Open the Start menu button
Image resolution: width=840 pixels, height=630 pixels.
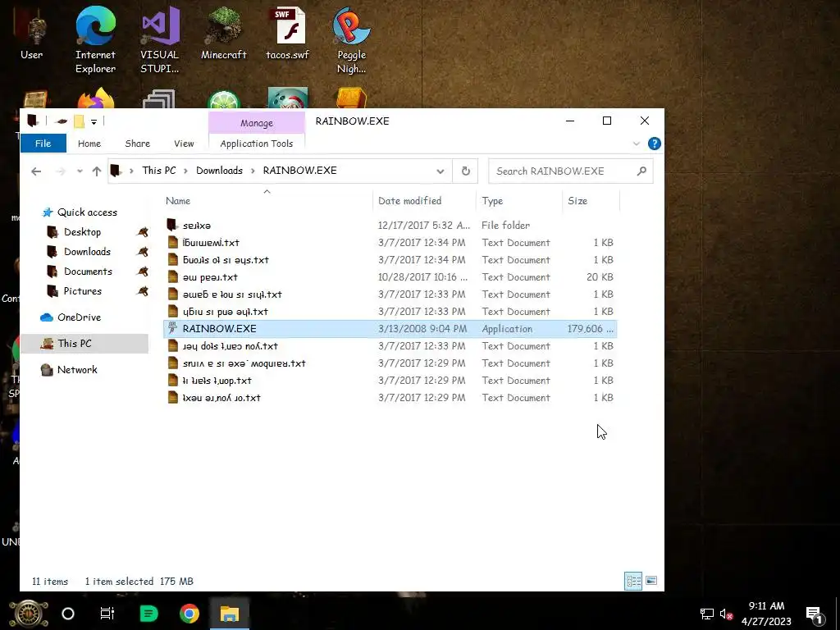29,614
